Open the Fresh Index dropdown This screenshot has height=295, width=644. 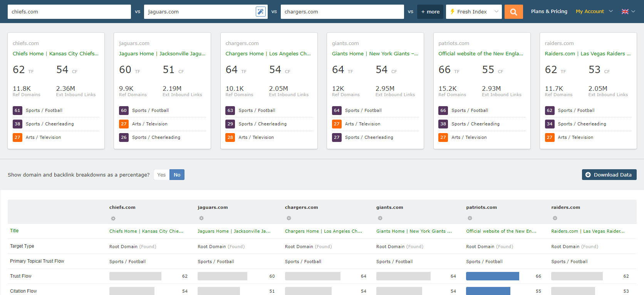tap(473, 12)
